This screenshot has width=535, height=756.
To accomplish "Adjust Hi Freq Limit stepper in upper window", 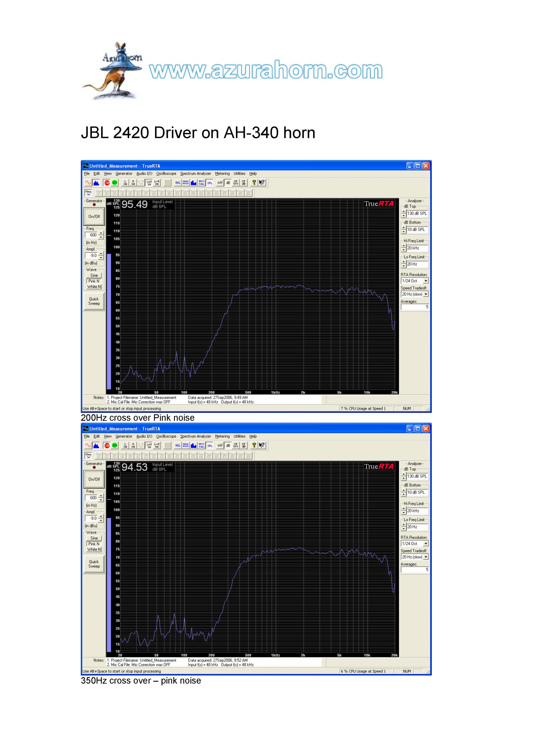I will tap(404, 248).
